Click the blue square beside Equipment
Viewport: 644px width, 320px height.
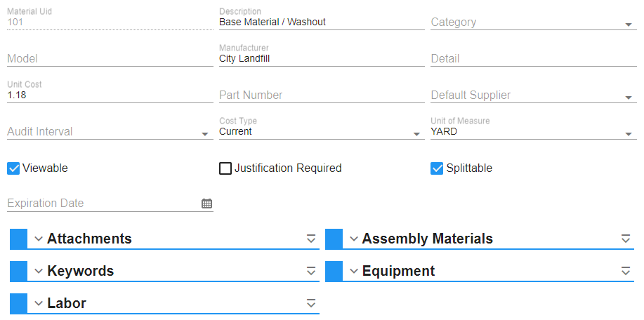[x=334, y=271]
